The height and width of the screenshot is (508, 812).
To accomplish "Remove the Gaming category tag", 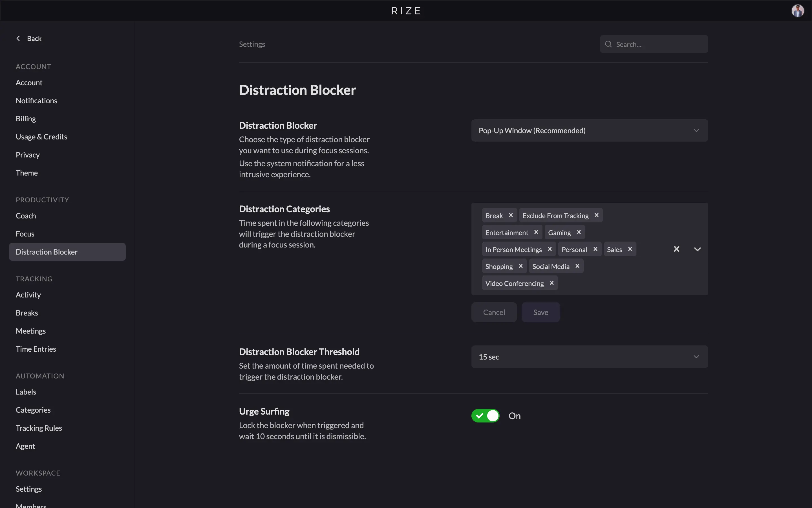I will [x=579, y=232].
